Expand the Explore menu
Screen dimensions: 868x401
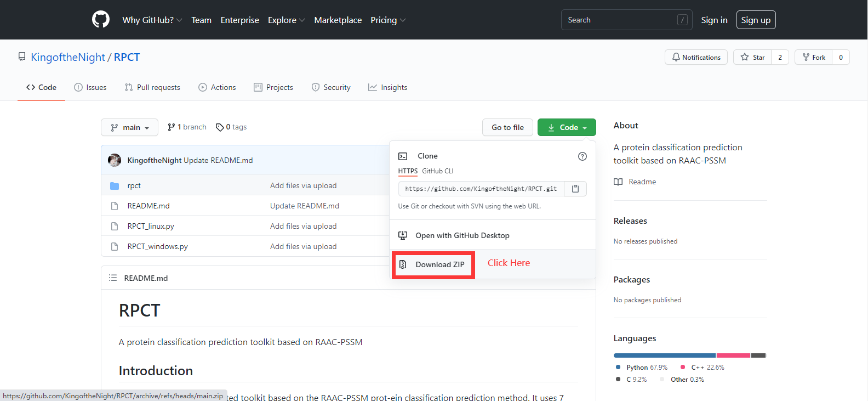pos(286,20)
